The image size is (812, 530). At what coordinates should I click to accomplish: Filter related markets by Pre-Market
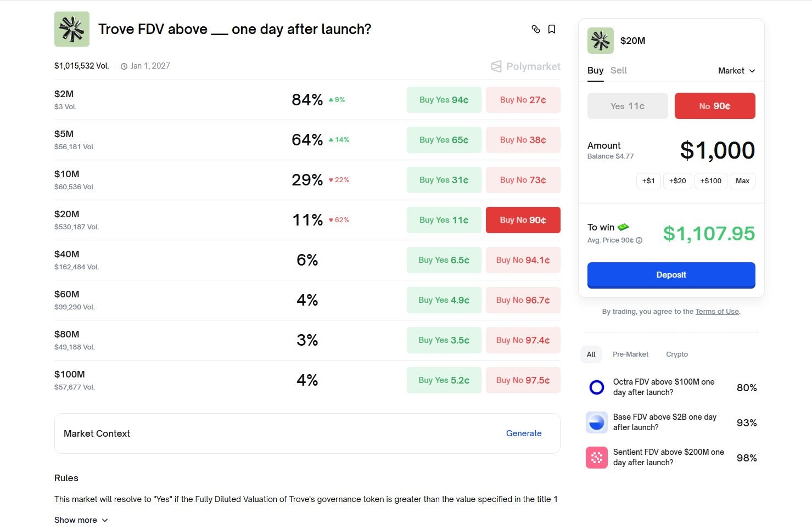pyautogui.click(x=630, y=354)
